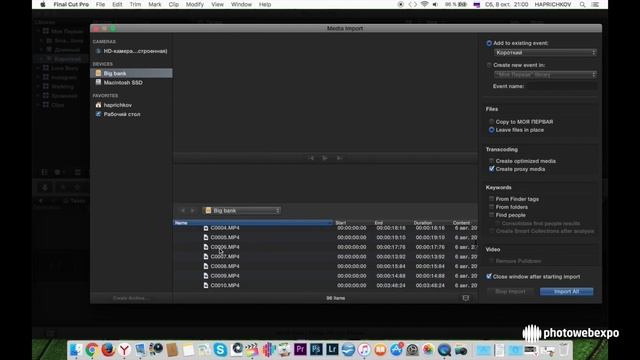The image size is (640, 360).
Task: Select Create new event in option
Action: point(489,65)
